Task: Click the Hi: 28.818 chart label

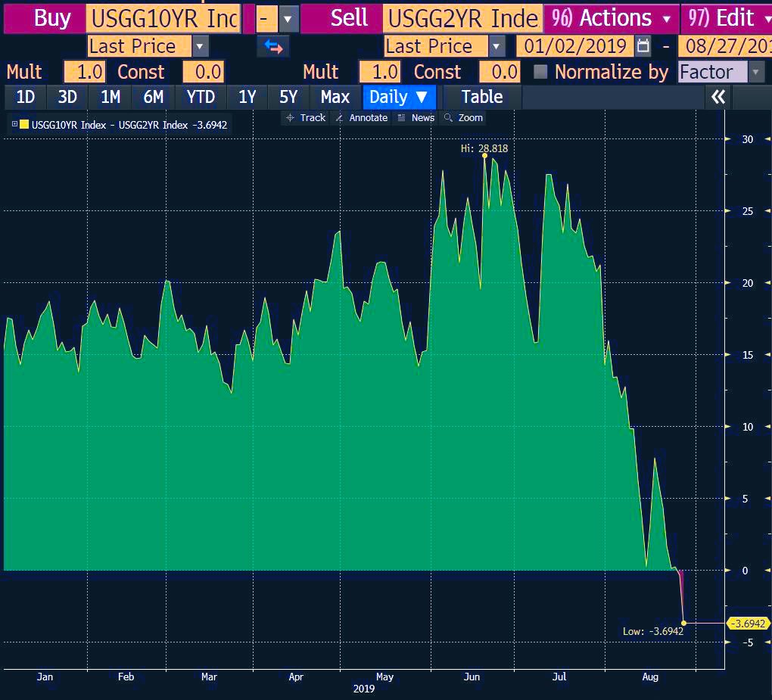Action: (x=484, y=148)
